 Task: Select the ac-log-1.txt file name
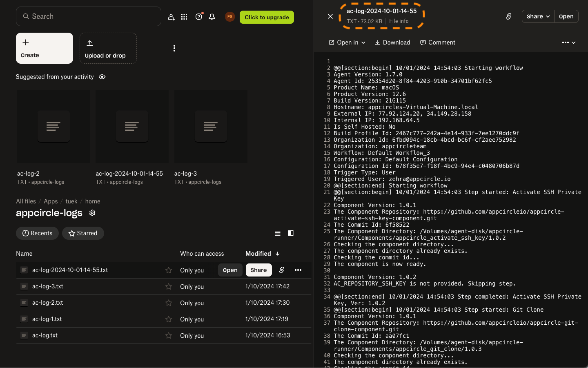47,319
